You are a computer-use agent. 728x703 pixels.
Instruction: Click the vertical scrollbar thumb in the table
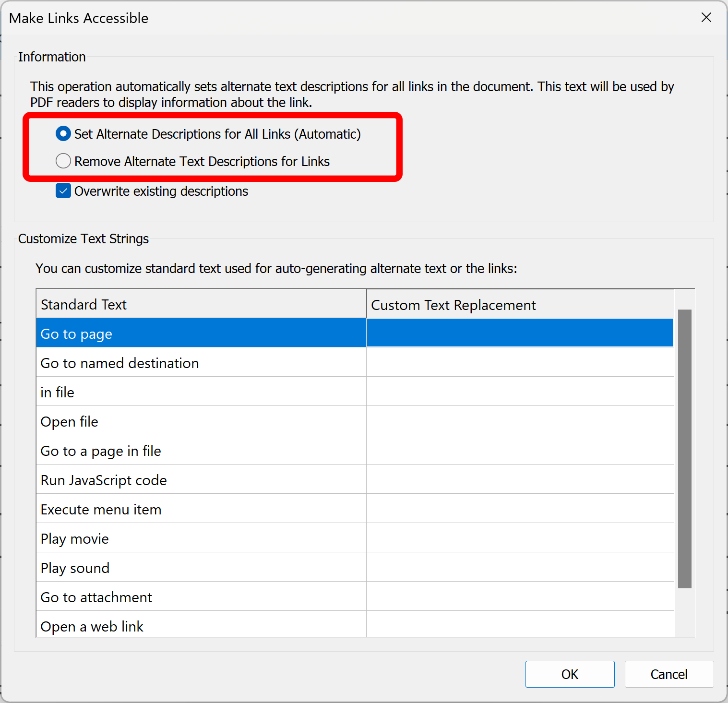(x=685, y=449)
